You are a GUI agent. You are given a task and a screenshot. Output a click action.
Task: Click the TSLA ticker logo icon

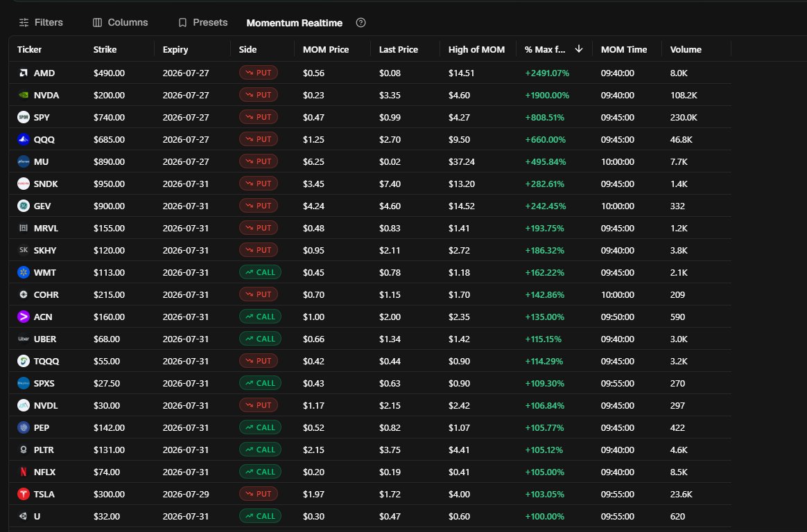point(23,494)
